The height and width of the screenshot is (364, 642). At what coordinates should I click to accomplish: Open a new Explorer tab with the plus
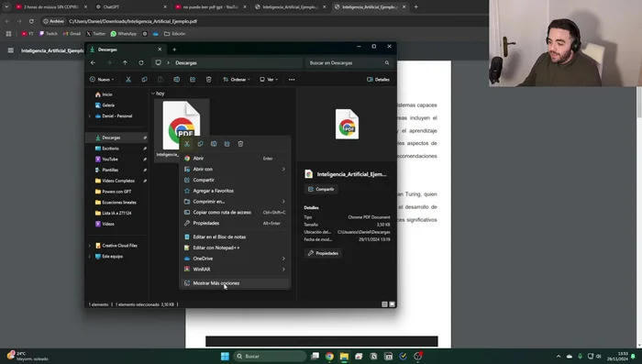click(174, 50)
